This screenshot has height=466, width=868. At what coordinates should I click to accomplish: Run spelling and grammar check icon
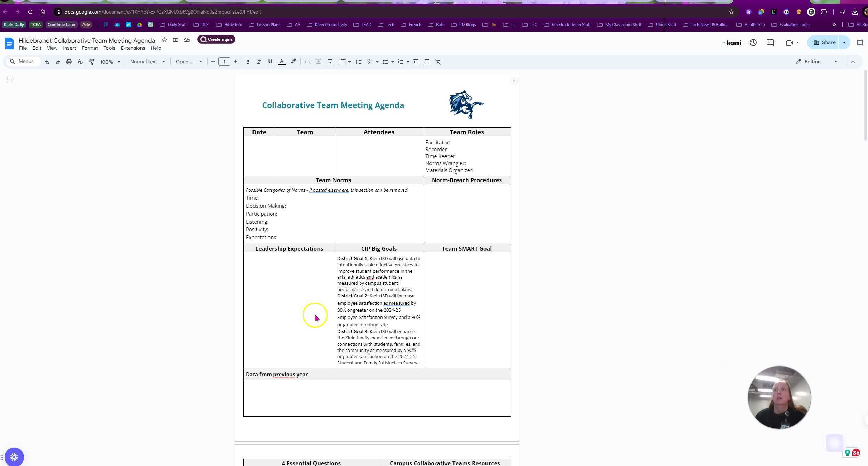[80, 62]
